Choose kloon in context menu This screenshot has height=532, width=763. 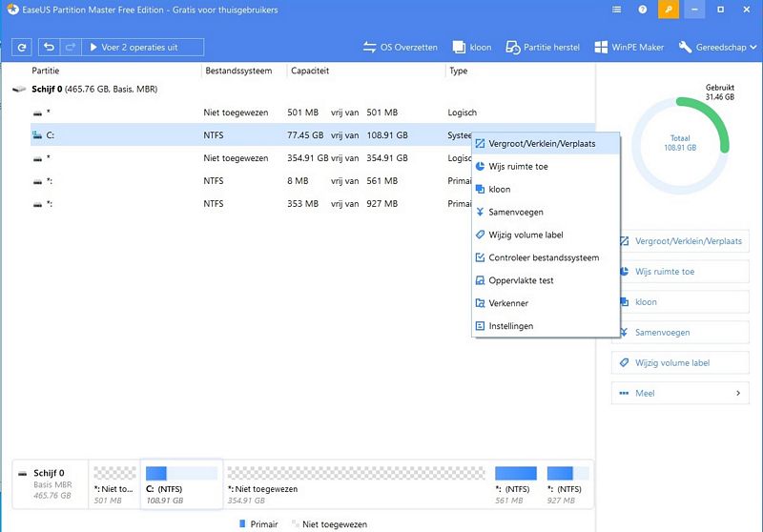click(x=546, y=189)
